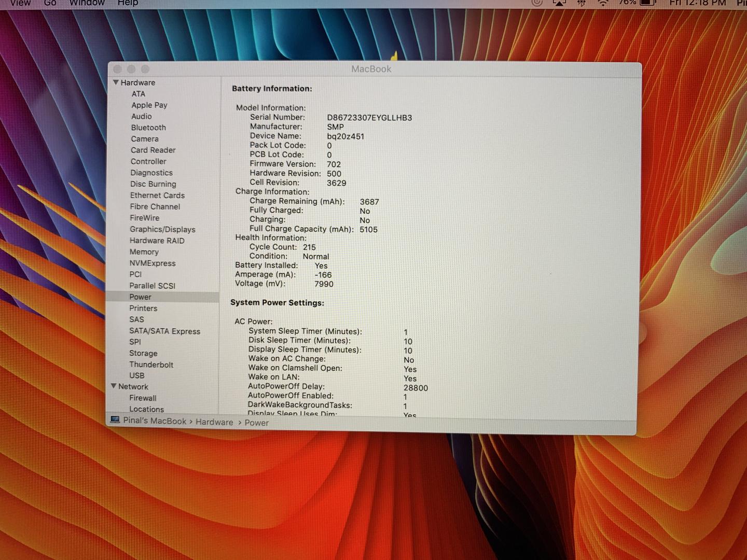Click the window's green zoom button
Image resolution: width=747 pixels, height=560 pixels.
[145, 69]
